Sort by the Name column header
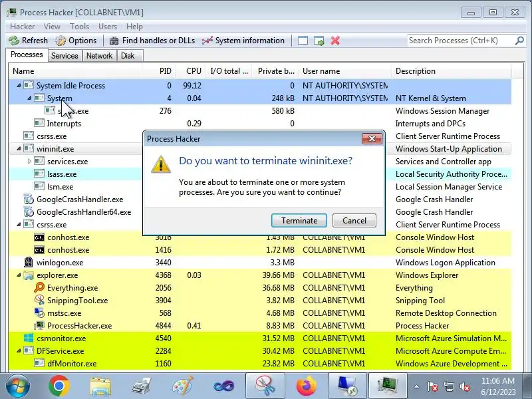 76,71
